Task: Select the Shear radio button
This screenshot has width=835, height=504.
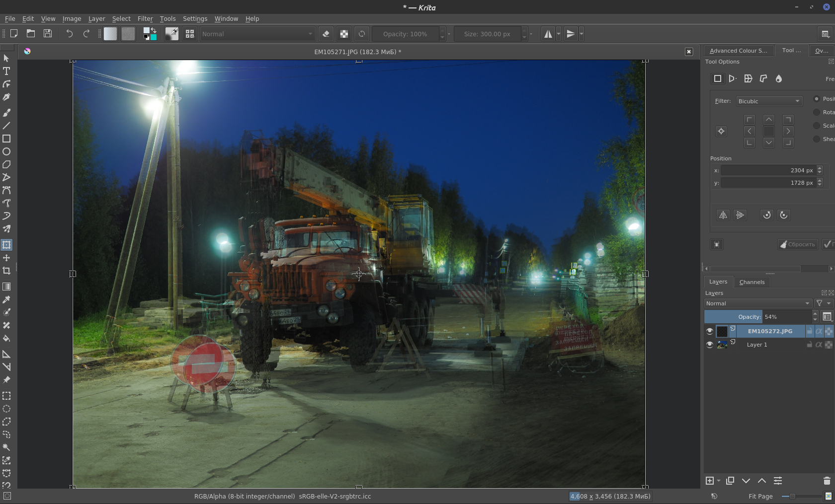Action: click(x=817, y=139)
